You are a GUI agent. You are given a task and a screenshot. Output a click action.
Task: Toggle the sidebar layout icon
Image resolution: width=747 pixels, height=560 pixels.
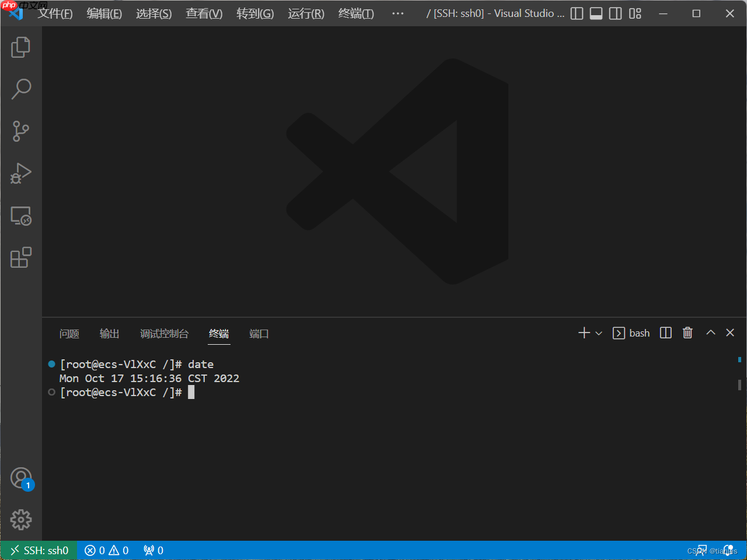click(577, 13)
